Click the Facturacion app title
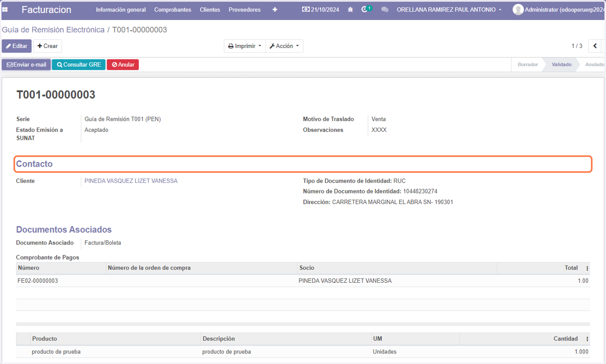 pyautogui.click(x=46, y=10)
